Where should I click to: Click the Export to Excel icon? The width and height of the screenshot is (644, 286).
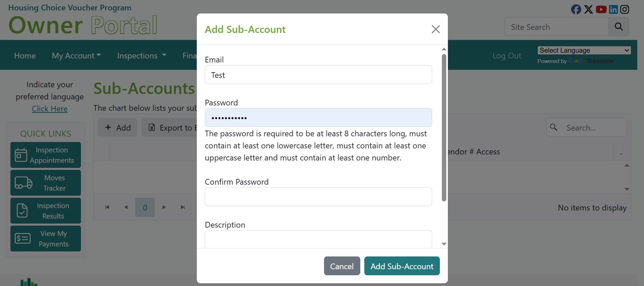152,128
